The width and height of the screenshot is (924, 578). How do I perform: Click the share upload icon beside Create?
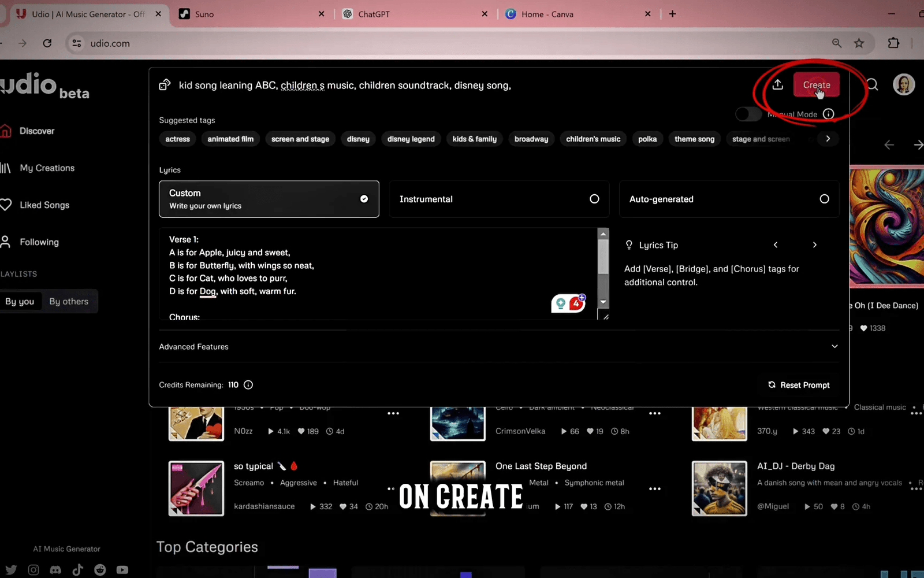[778, 85]
